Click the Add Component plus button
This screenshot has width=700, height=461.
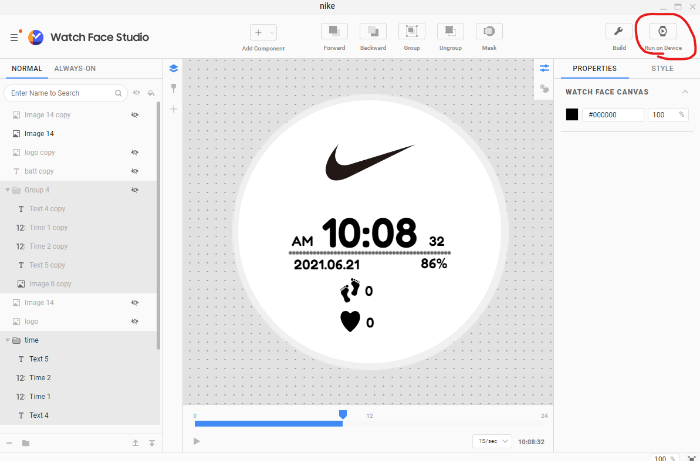[x=258, y=32]
